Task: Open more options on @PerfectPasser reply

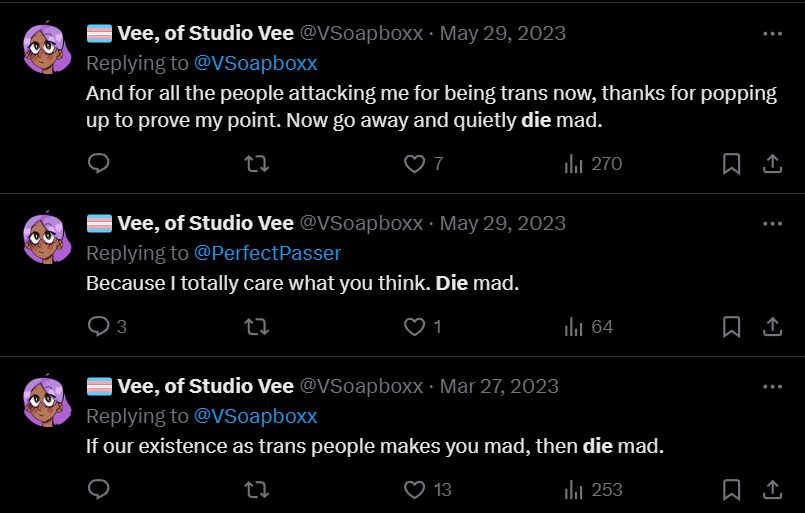Action: coord(772,223)
